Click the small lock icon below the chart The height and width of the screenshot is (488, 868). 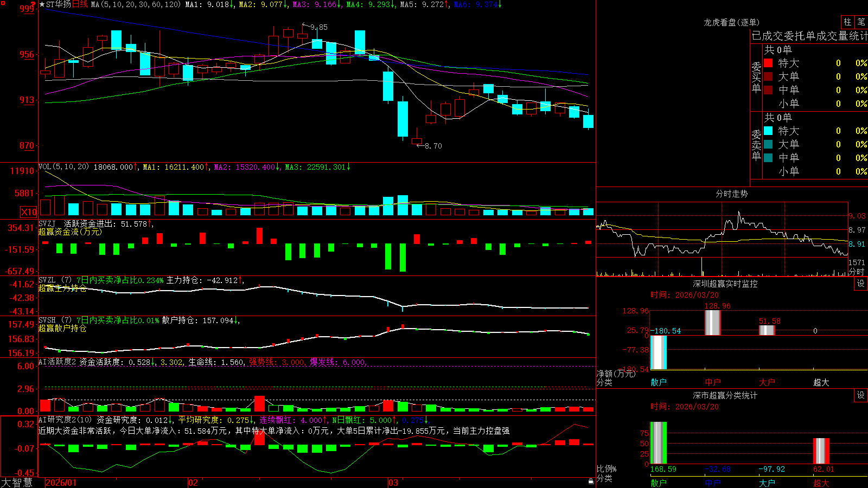click(591, 481)
